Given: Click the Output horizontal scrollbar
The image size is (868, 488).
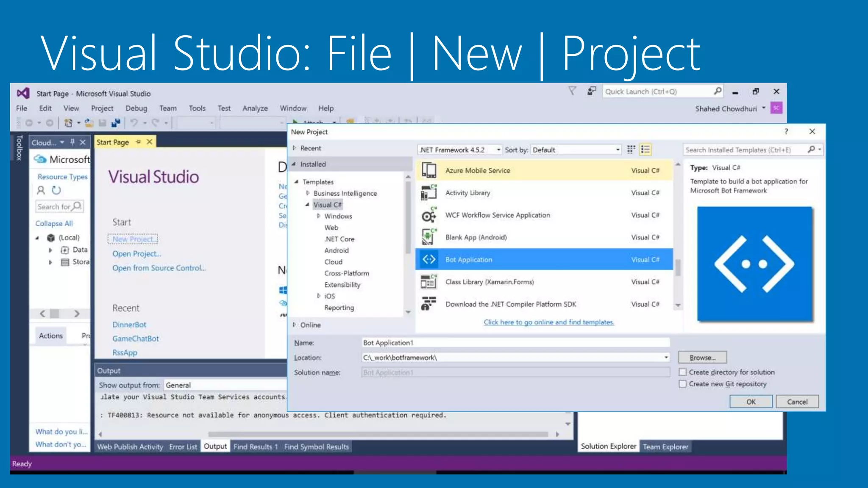Looking at the screenshot, I should pyautogui.click(x=378, y=434).
